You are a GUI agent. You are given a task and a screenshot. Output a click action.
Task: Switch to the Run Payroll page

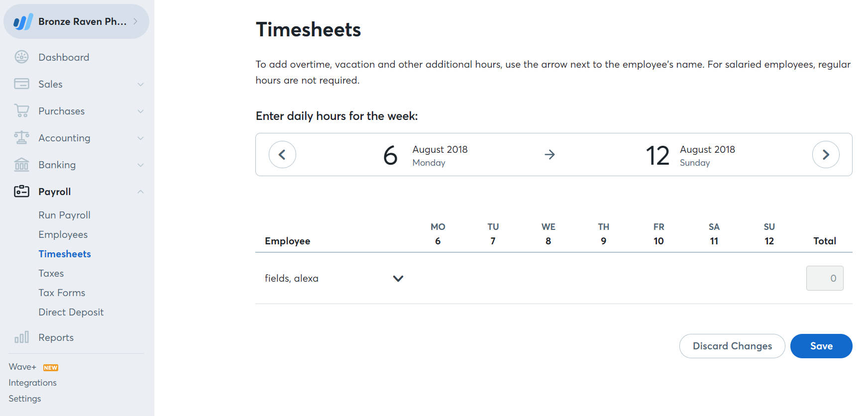click(64, 215)
